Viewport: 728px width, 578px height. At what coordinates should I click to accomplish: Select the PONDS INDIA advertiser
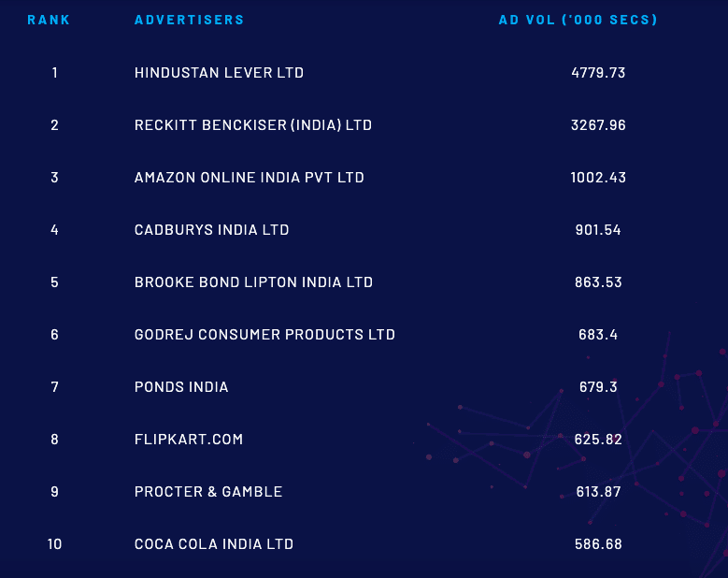pos(181,387)
